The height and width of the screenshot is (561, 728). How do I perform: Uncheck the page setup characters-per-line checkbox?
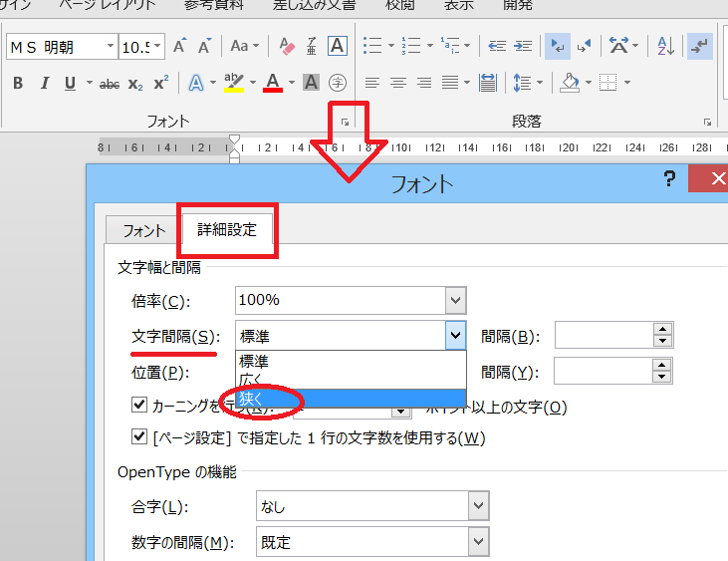point(140,437)
